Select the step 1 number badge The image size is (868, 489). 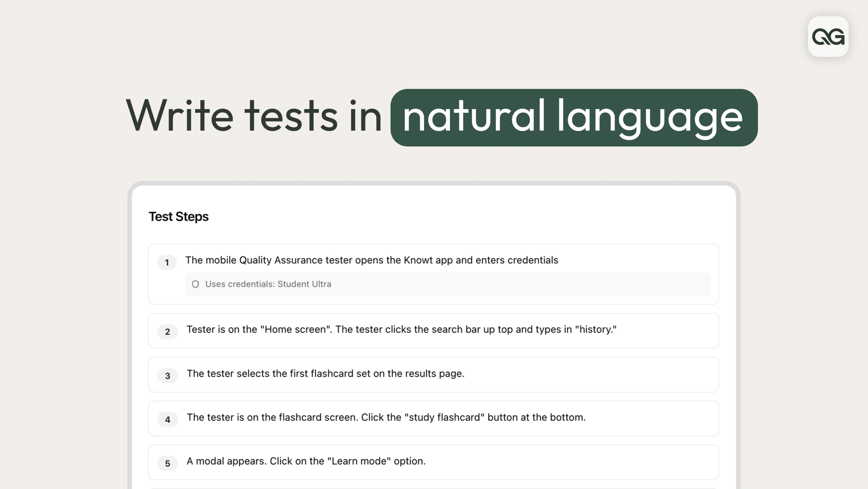(167, 262)
